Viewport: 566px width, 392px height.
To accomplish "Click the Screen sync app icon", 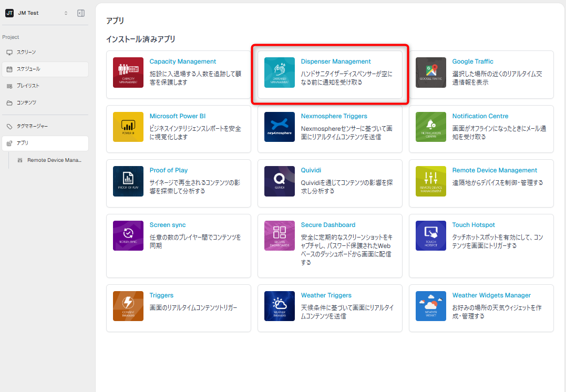I will coord(128,236).
